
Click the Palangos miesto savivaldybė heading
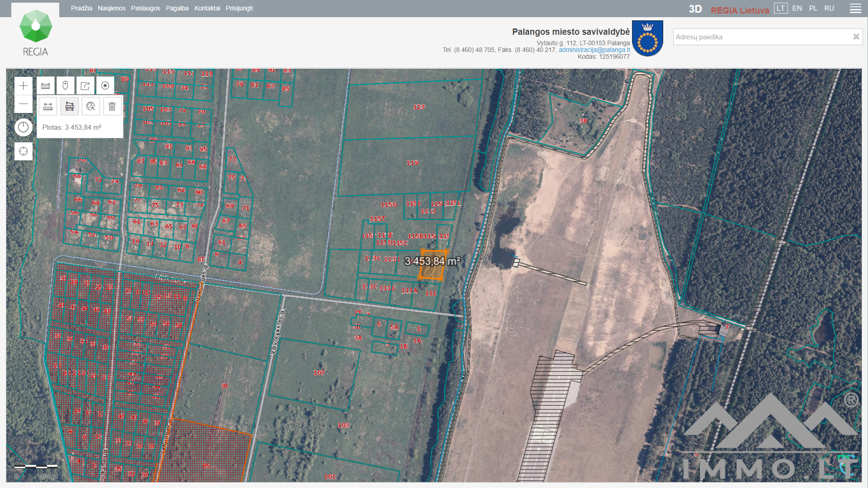571,32
